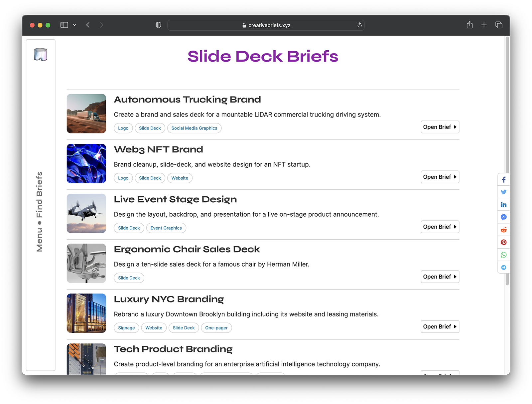
Task: Open Brief for Autonomous Trucking Brand
Action: click(x=440, y=127)
